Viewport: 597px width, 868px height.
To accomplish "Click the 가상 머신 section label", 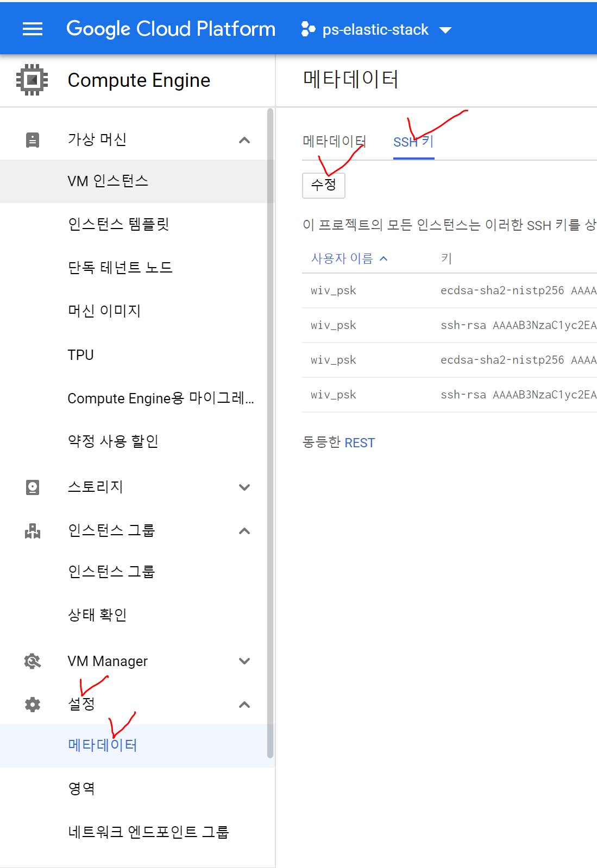I will [97, 140].
